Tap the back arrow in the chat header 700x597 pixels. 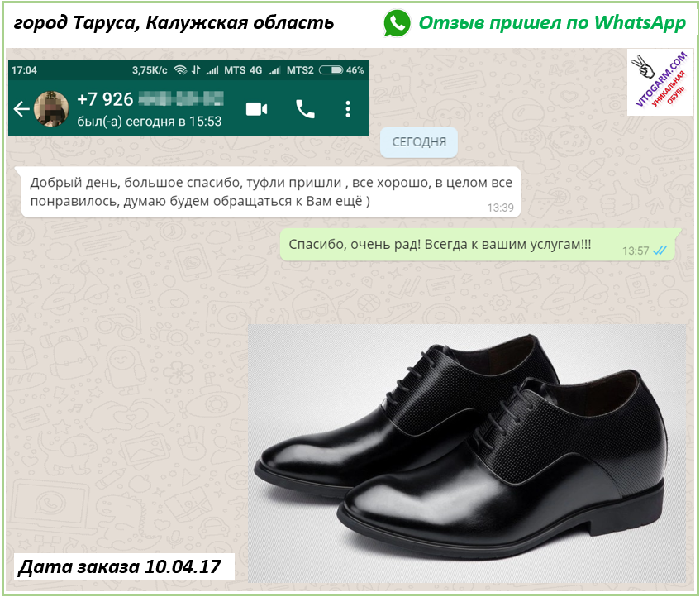click(x=21, y=108)
